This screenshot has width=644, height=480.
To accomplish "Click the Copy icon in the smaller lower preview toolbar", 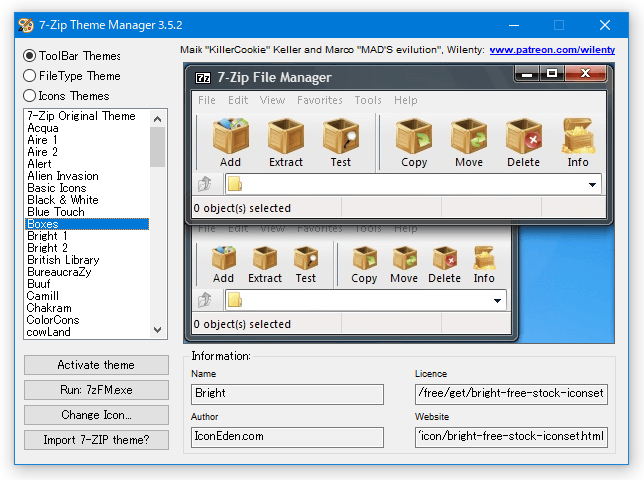I will point(364,258).
